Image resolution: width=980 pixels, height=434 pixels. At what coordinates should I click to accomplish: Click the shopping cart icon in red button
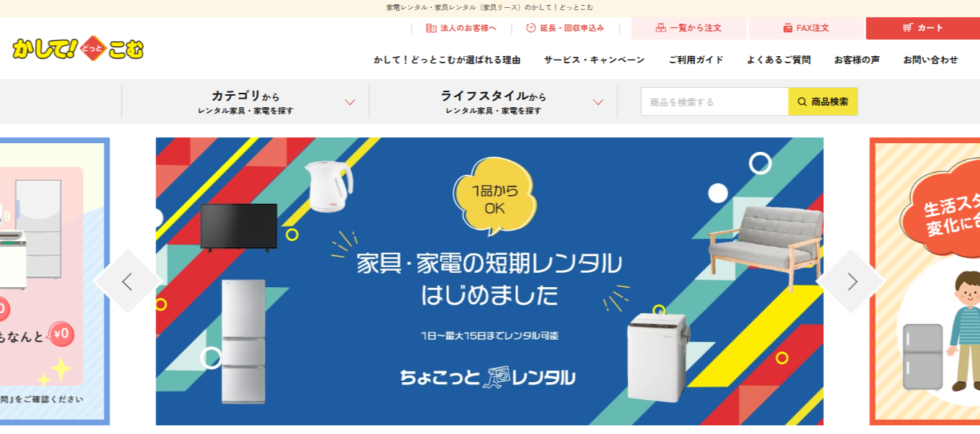907,28
